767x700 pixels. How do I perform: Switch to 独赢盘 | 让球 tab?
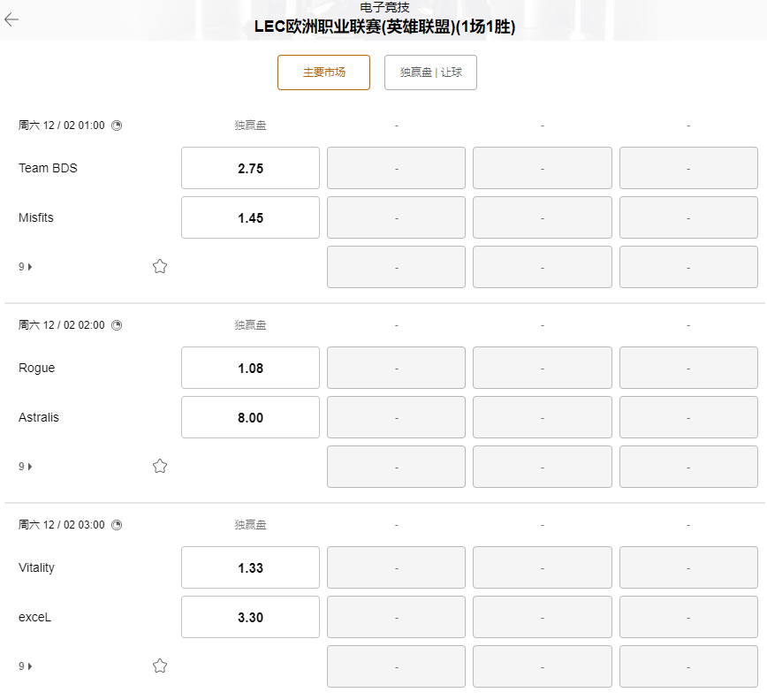(430, 72)
